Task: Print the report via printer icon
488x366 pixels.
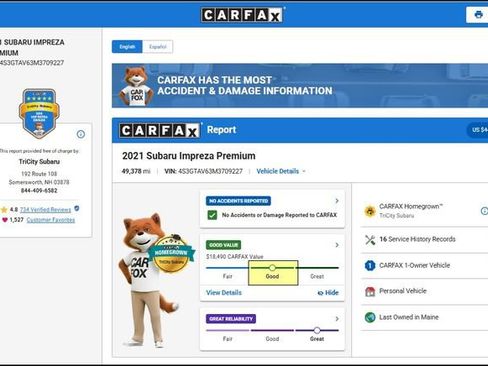Action: pyautogui.click(x=478, y=15)
